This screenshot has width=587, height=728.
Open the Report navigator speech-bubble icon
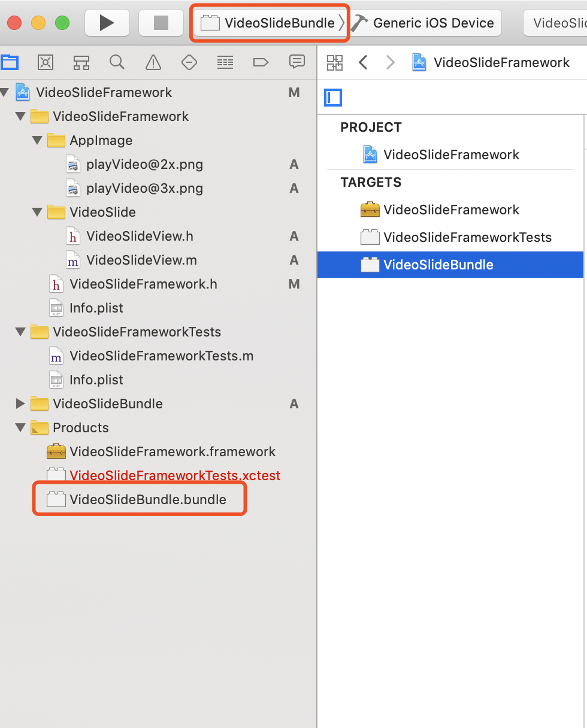296,62
